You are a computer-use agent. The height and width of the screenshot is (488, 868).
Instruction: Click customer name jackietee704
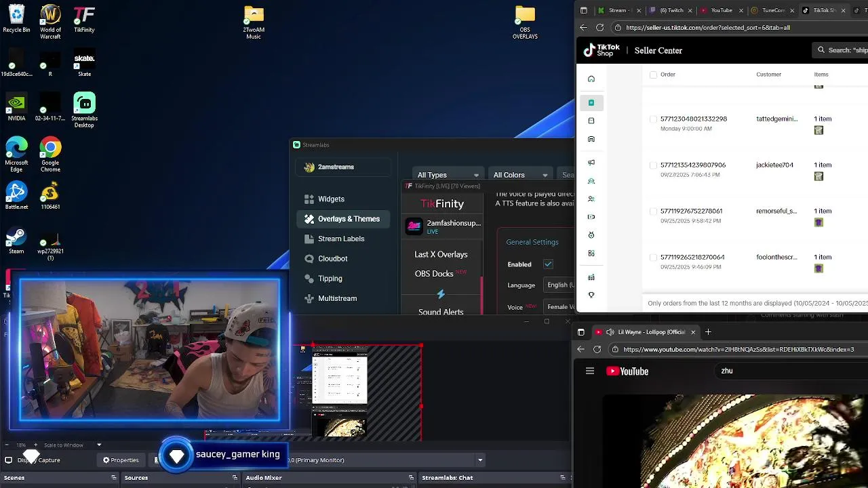[x=774, y=165]
